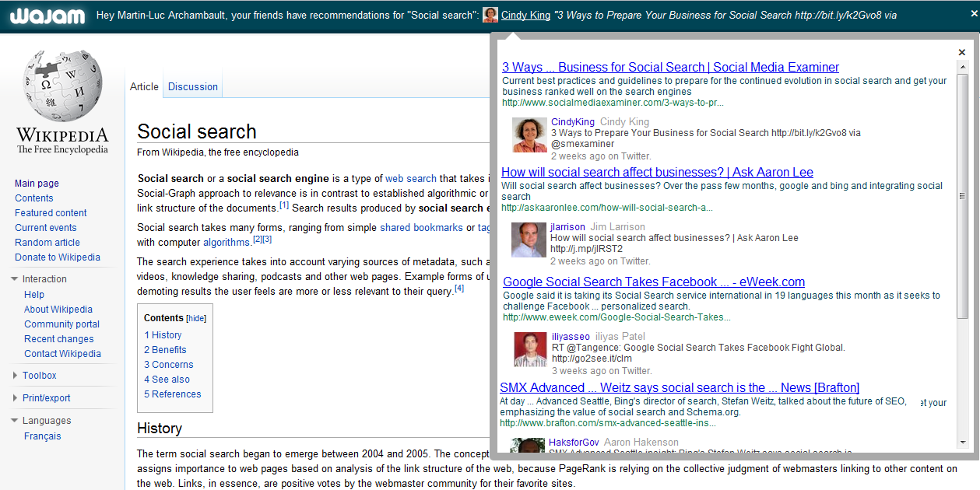Click the socialmediaexaminer.com result URL

[x=613, y=103]
